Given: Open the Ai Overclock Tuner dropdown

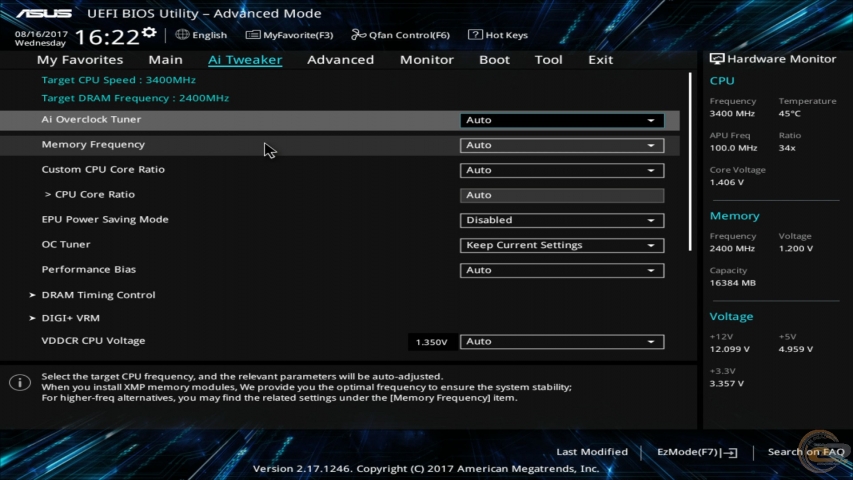Looking at the screenshot, I should (x=562, y=120).
